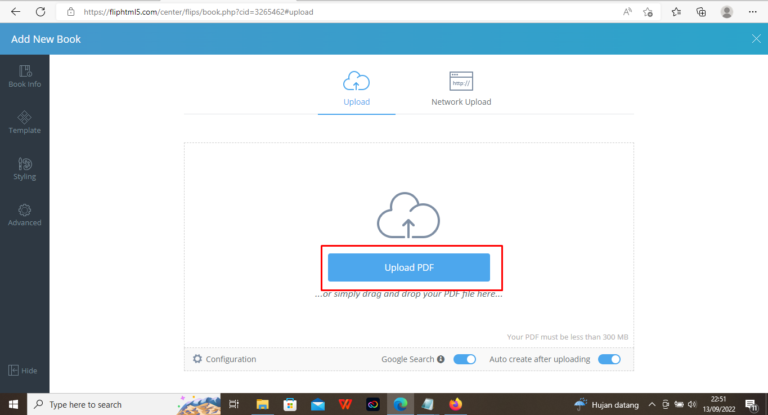Show hidden system tray icons
This screenshot has width=768, height=415.
click(x=652, y=405)
